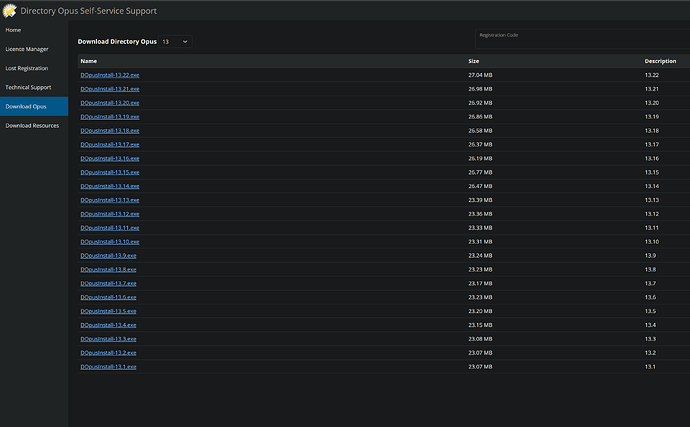Click description cell 13.19

pyautogui.click(x=652, y=117)
